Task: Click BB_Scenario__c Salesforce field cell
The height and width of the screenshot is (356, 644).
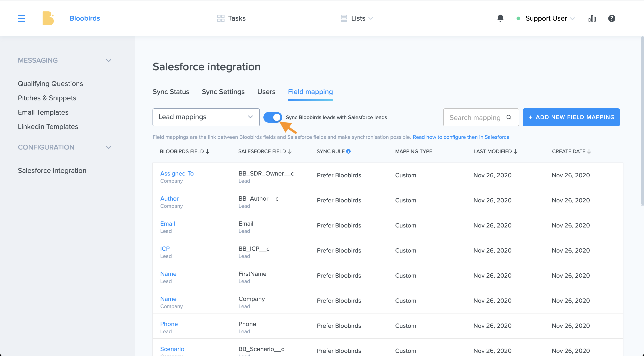Action: click(x=261, y=349)
